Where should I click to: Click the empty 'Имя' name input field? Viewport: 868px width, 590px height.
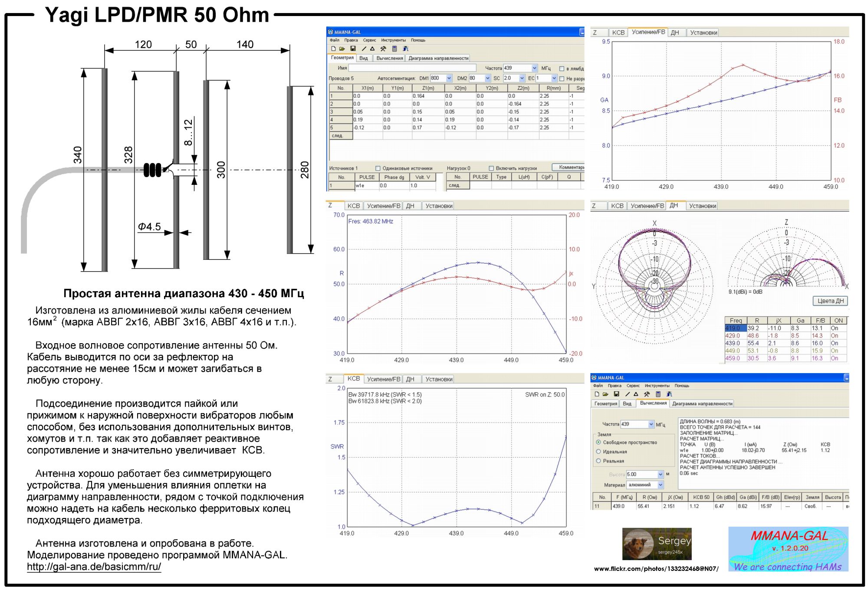412,68
